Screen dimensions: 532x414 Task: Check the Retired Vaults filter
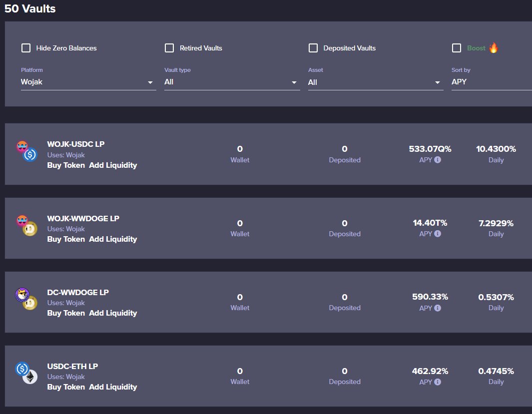[169, 48]
